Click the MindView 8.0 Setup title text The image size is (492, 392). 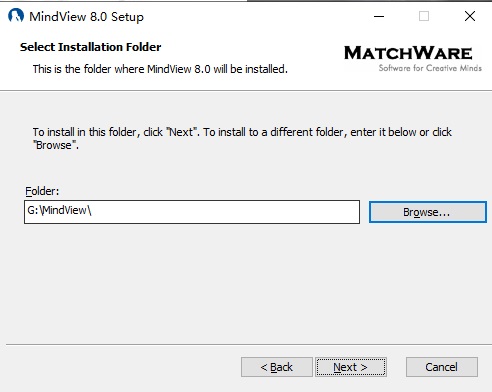86,17
